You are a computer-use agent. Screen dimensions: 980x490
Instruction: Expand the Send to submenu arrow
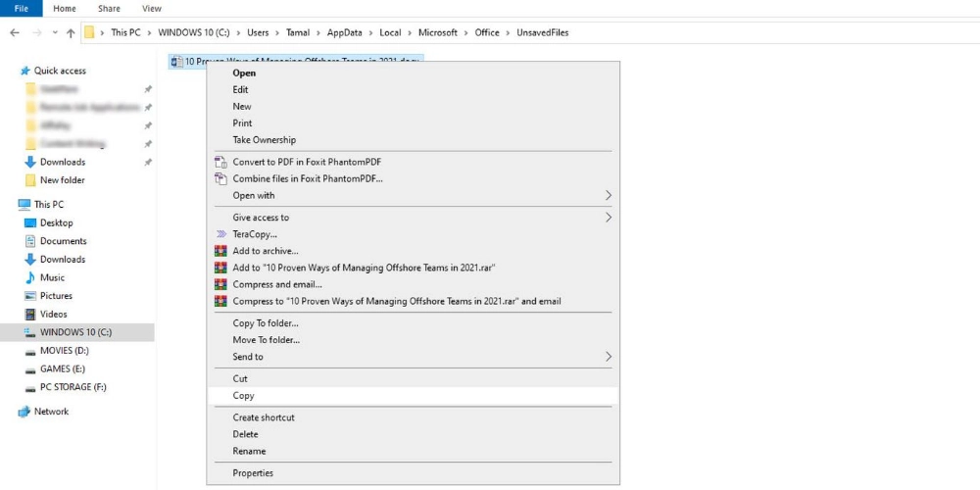[609, 357]
